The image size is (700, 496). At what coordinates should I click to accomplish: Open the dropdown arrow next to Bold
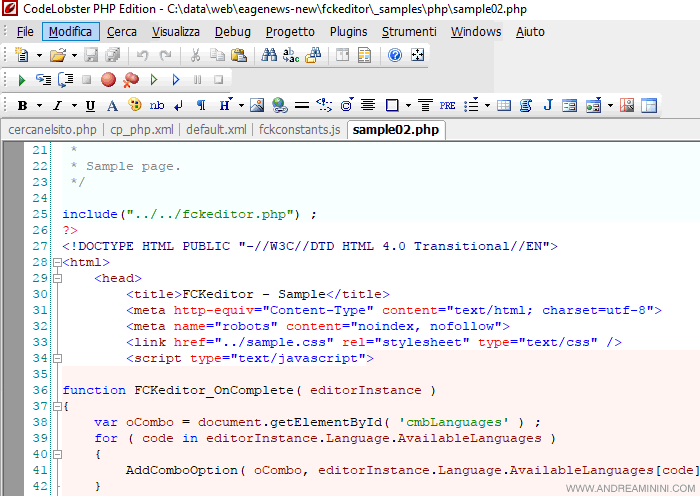click(x=39, y=106)
